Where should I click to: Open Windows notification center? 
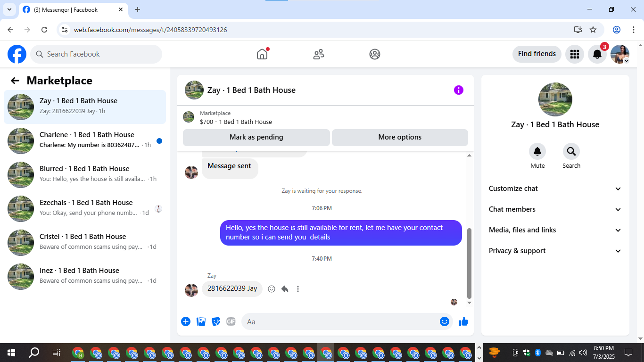[x=628, y=353]
